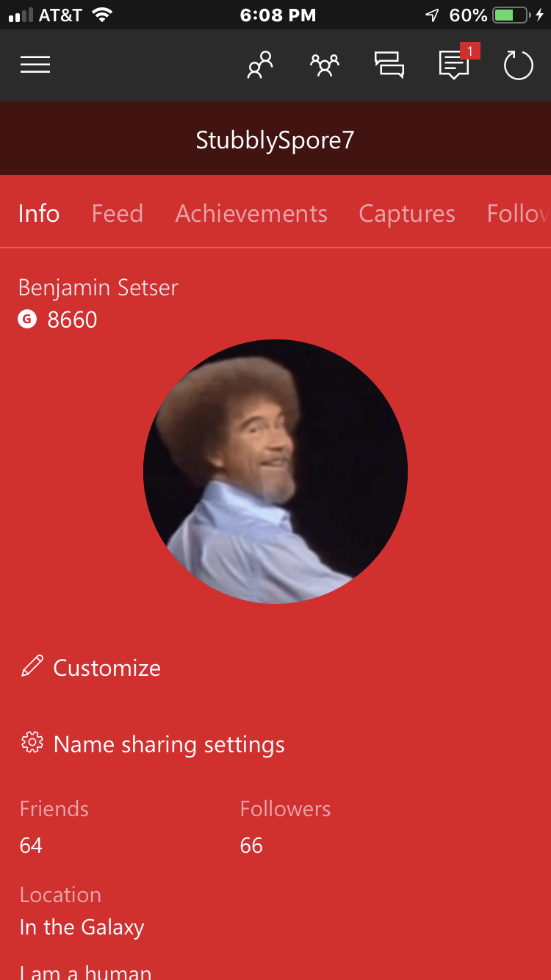Viewport: 551px width, 980px height.
Task: Open the parties group icon
Action: click(324, 65)
